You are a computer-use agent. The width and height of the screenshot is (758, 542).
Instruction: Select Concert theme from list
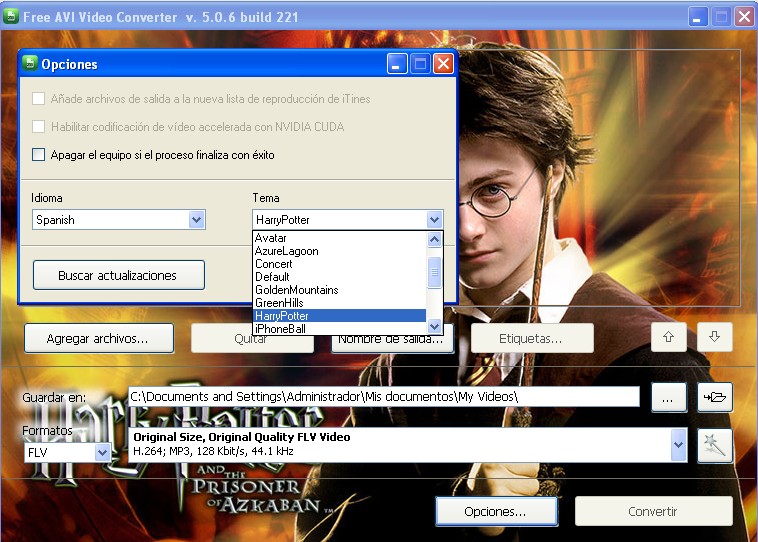(x=339, y=264)
